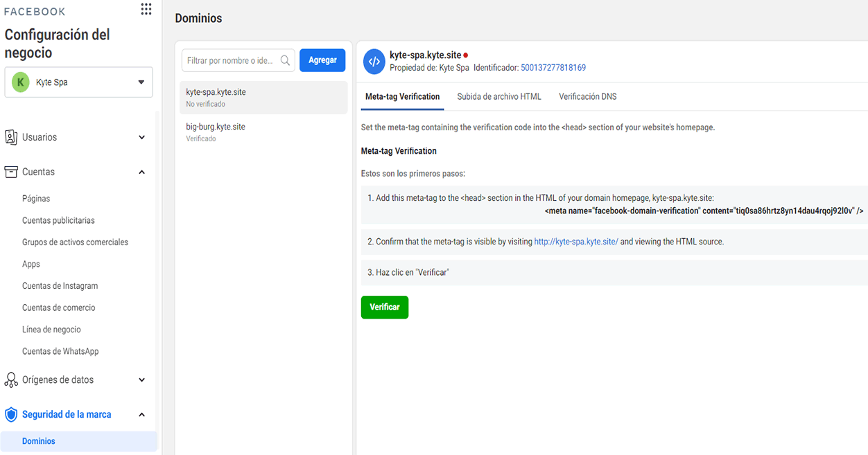The width and height of the screenshot is (868, 455).
Task: Focus the Filtrar por nombre filter field
Action: (x=238, y=60)
